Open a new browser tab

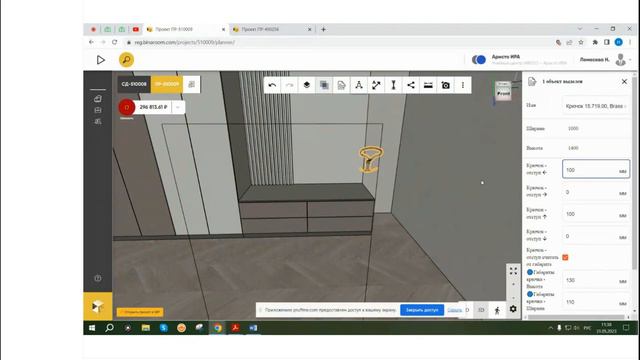point(323,29)
